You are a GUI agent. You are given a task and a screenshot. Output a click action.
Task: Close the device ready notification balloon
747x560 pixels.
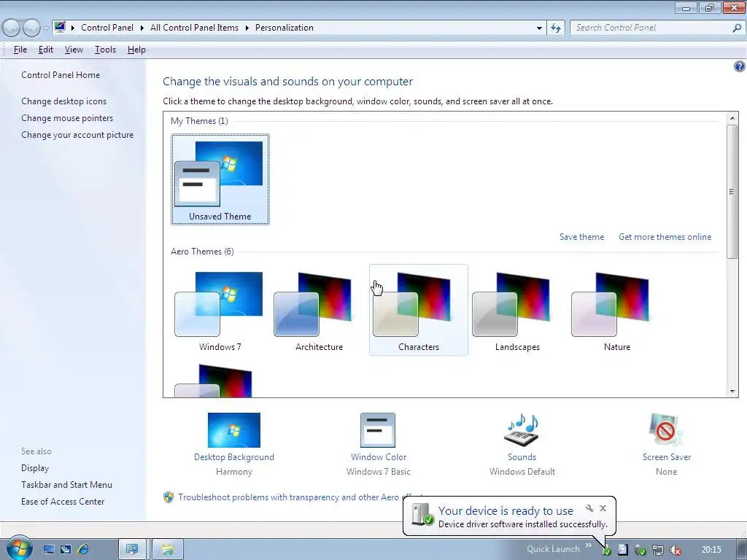pyautogui.click(x=603, y=508)
